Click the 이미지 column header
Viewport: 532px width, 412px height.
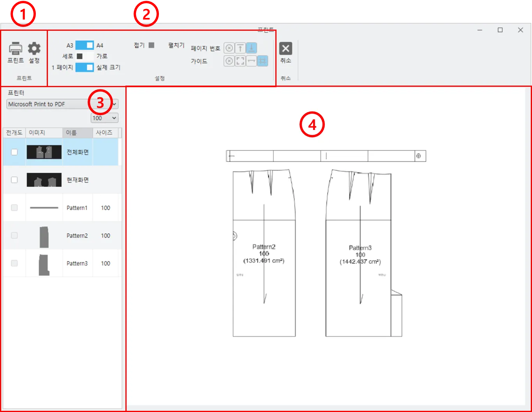(x=44, y=133)
